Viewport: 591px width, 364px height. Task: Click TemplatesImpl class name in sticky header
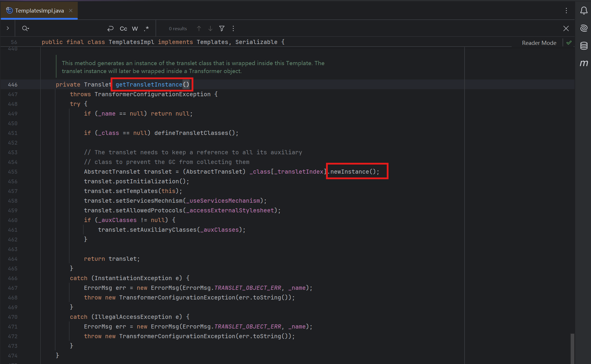131,42
